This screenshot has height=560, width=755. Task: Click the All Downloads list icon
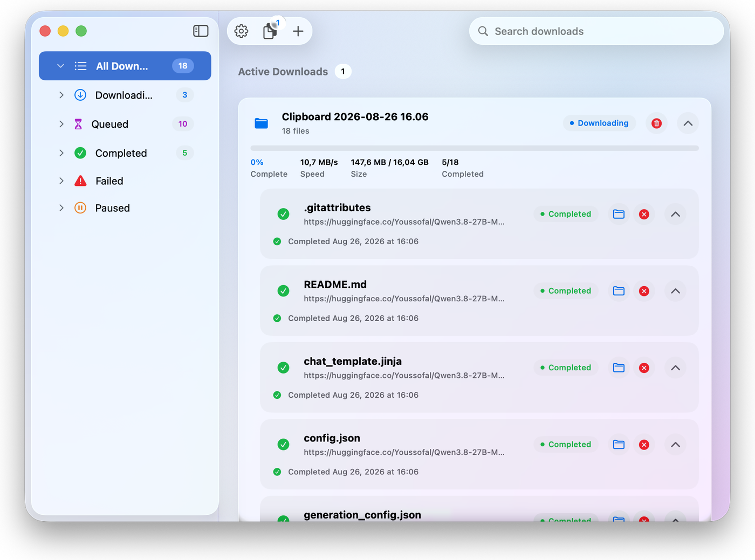coord(80,66)
